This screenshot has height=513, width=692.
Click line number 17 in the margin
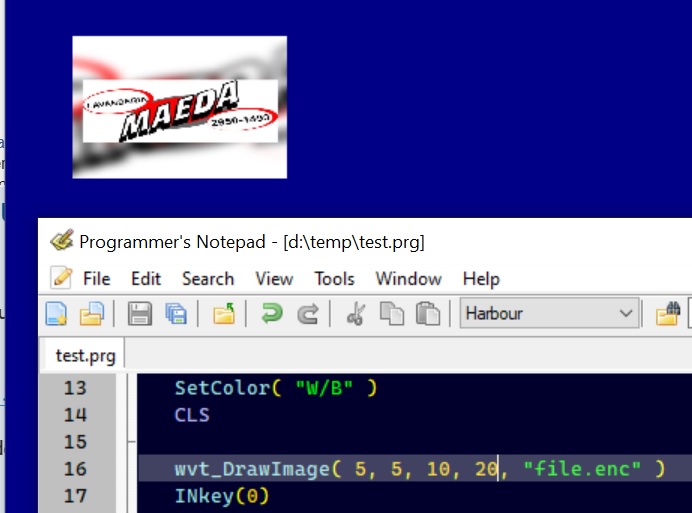click(75, 496)
